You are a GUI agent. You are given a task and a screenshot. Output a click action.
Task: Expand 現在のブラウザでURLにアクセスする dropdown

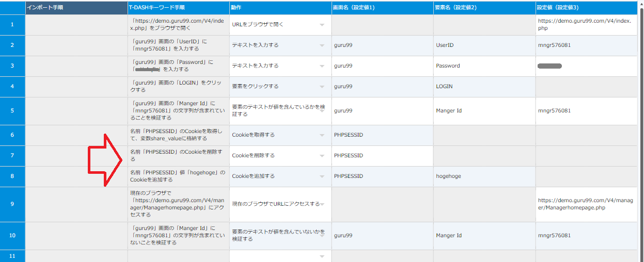(322, 204)
